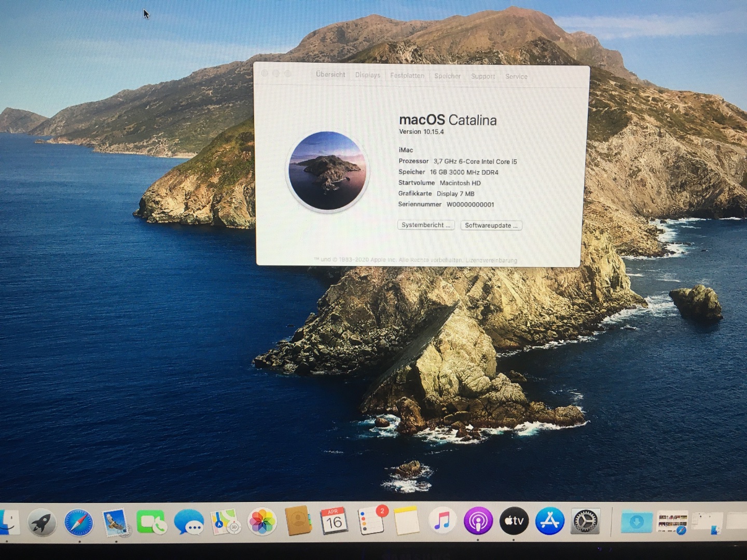
Task: Open Reminders with notification badge
Action: 371,521
